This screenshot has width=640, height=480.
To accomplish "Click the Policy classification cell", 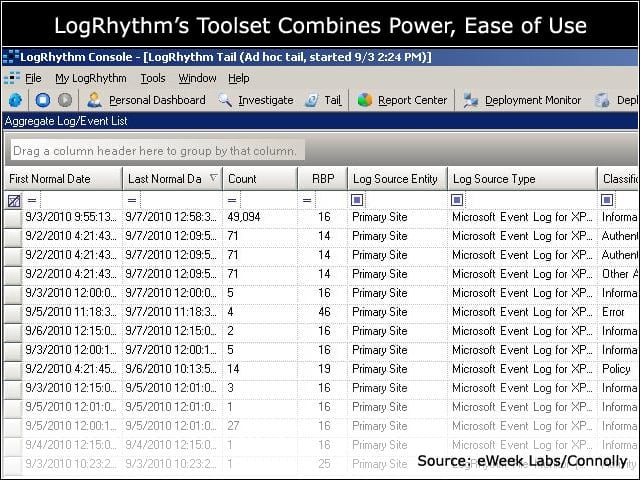I will click(616, 369).
